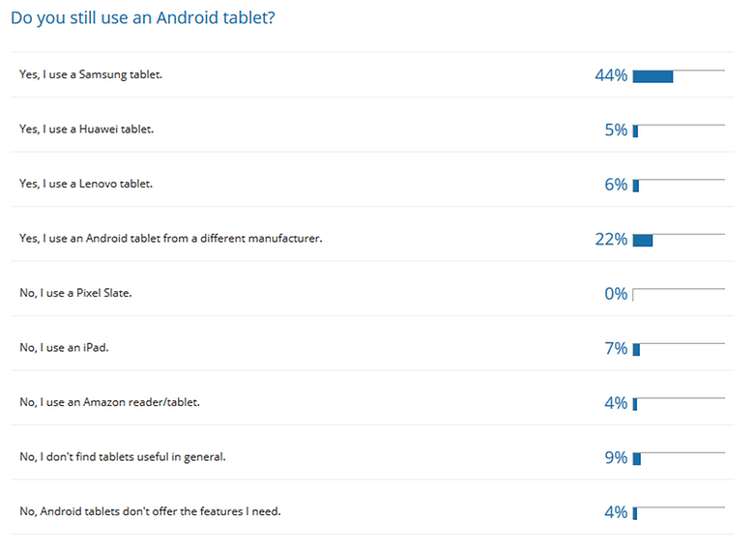Select the Pixel Slate answer text
The image size is (756, 549).
click(x=75, y=293)
